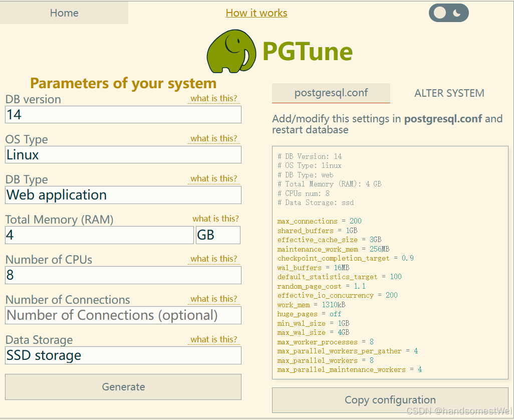This screenshot has height=420, width=514.
Task: Click the '# OS Type: linux' comment line
Action: tap(310, 165)
